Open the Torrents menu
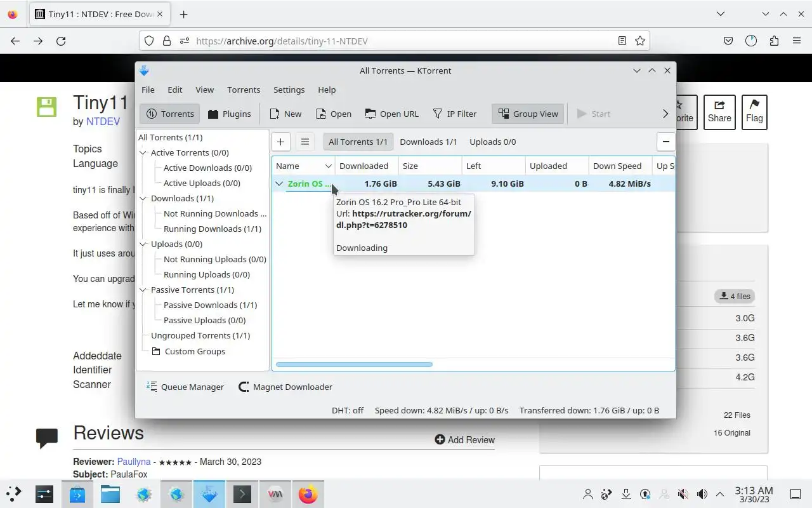This screenshot has height=508, width=812. 244,90
